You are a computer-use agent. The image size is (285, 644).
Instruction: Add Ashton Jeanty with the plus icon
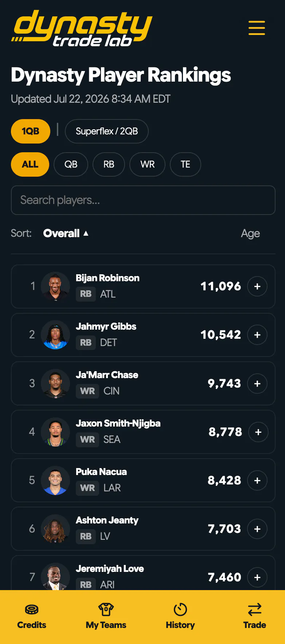257,529
